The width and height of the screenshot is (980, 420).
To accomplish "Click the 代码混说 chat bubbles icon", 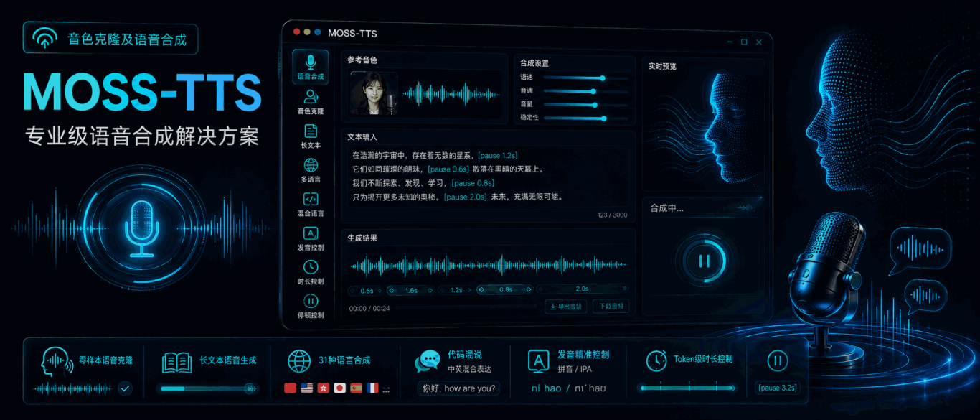I will [428, 362].
